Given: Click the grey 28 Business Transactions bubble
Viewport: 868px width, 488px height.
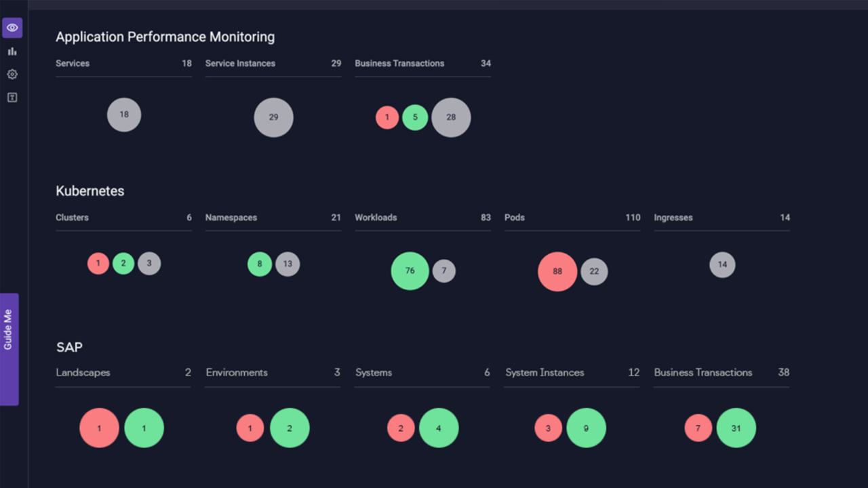Looking at the screenshot, I should [451, 117].
